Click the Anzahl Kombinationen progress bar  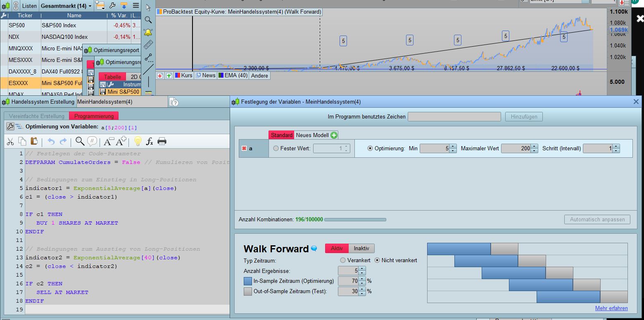tap(355, 220)
